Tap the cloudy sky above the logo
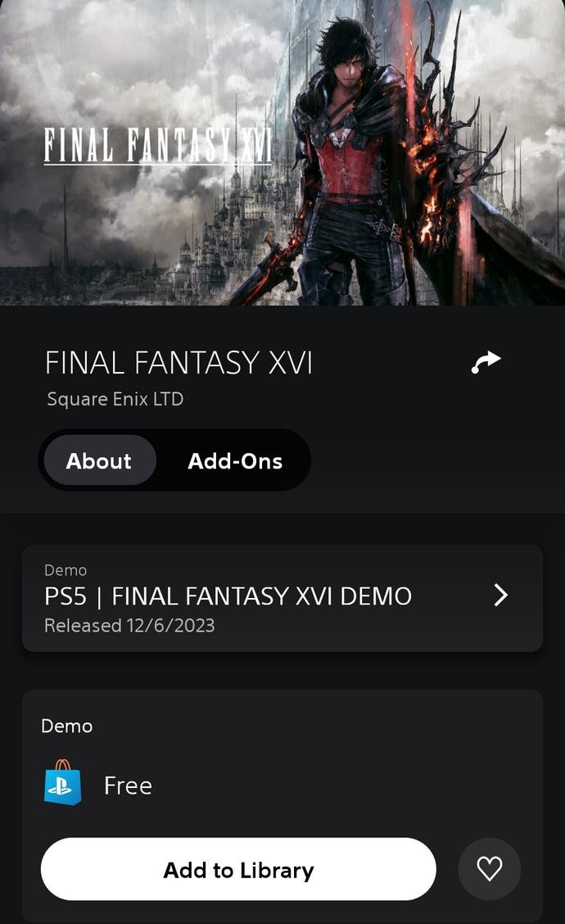The height and width of the screenshot is (924, 565). pyautogui.click(x=147, y=59)
